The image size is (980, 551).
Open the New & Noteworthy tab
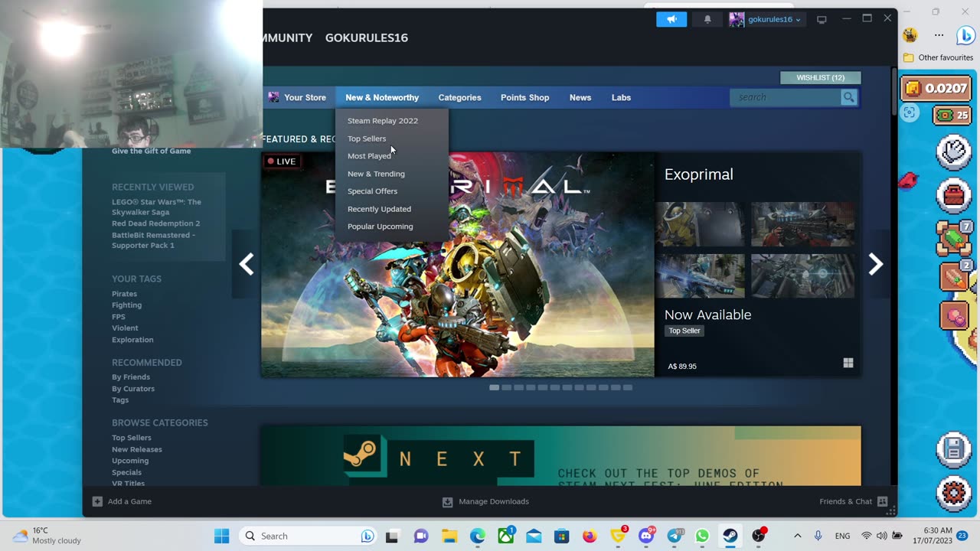pos(382,97)
